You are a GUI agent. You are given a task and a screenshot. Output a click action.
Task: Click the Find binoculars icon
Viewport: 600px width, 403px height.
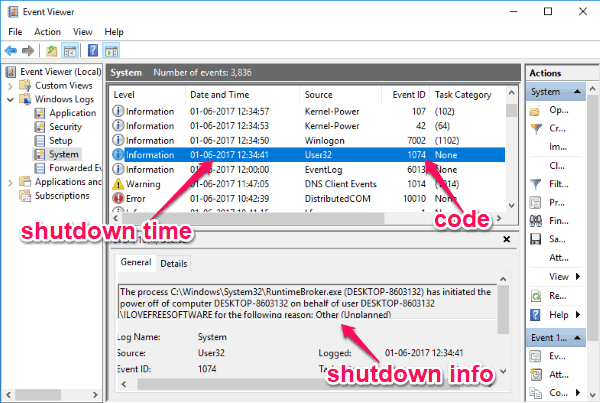coord(535,221)
